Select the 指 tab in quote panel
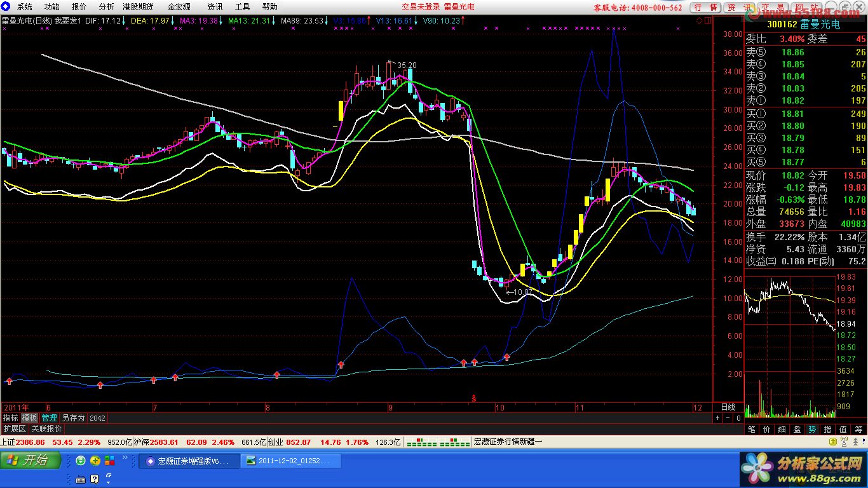The width and height of the screenshot is (868, 488). (x=828, y=430)
